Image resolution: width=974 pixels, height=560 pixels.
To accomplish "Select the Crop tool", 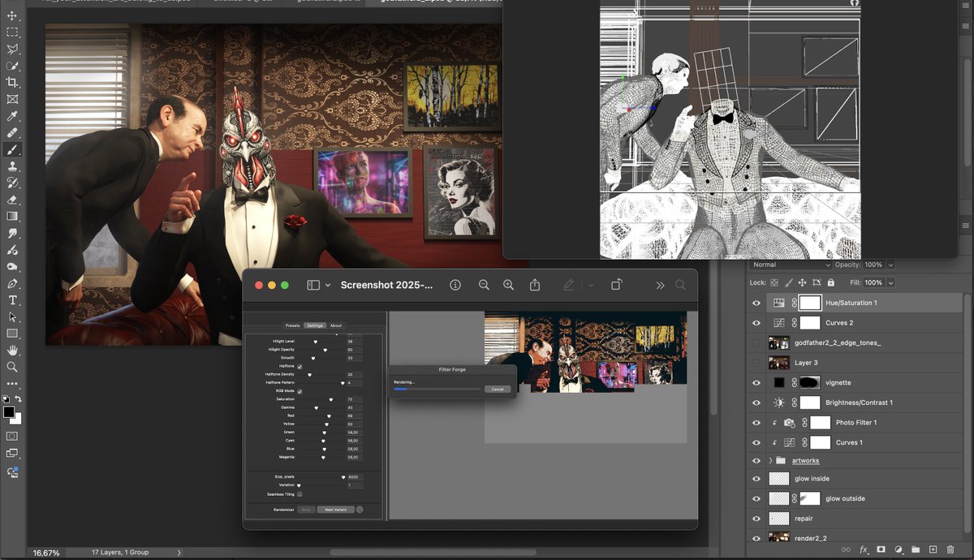I will [x=12, y=82].
